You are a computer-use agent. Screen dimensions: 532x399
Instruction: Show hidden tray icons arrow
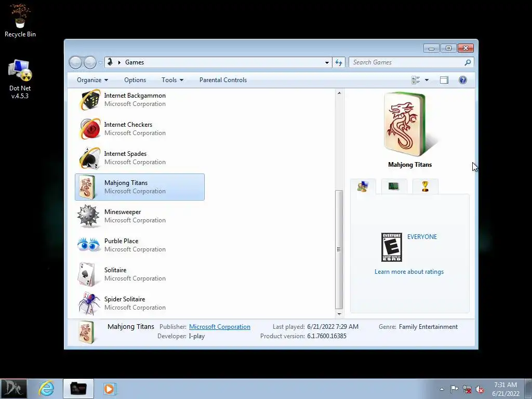[442, 389]
